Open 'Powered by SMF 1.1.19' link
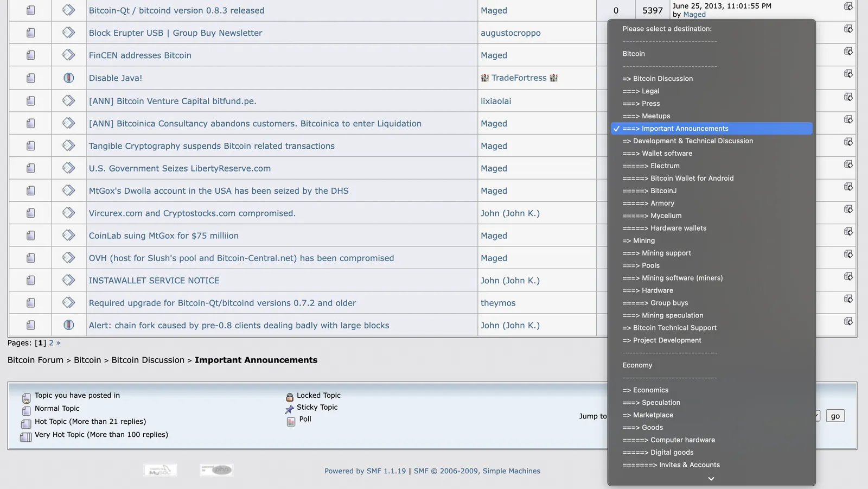 [x=365, y=471]
